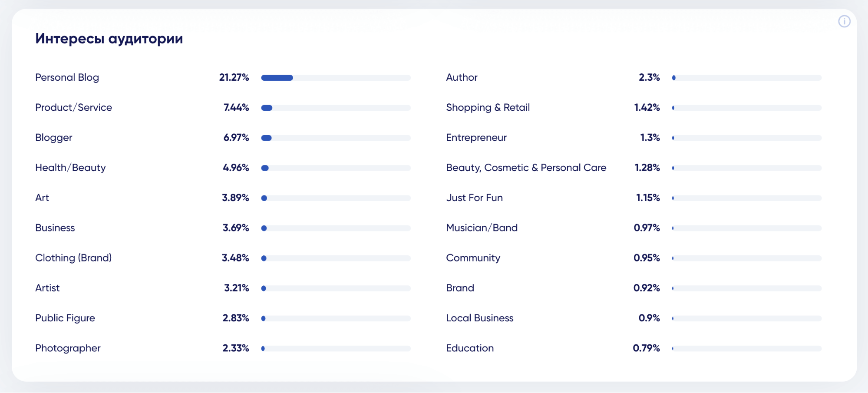
Task: Select the Clothing (Brand) label
Action: [73, 258]
